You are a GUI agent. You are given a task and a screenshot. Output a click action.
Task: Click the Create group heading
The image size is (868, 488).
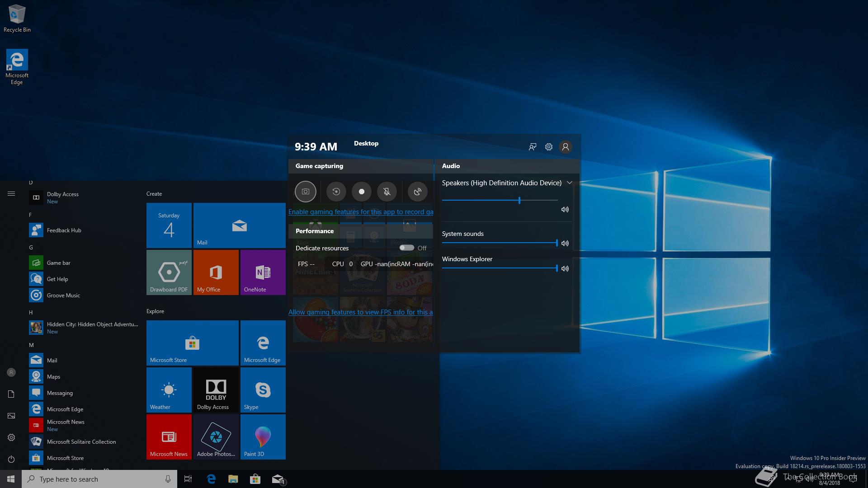click(154, 193)
